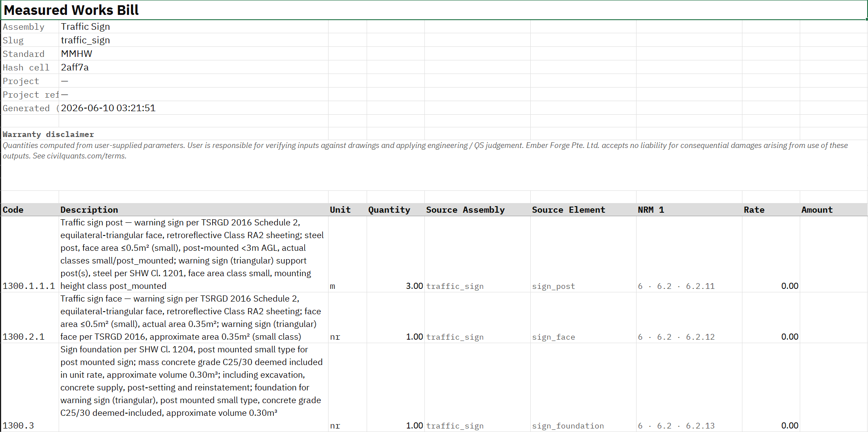Click the Source Assembly column header

pyautogui.click(x=477, y=210)
